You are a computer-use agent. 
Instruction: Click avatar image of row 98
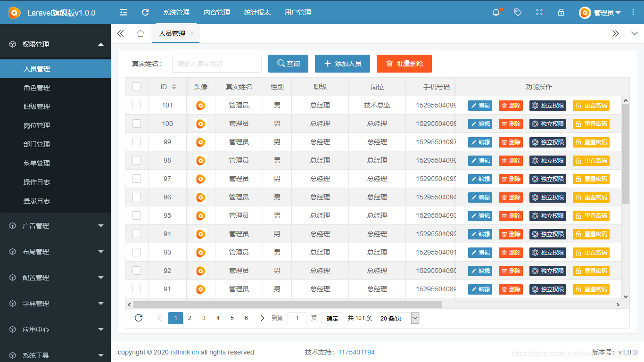[x=200, y=161]
